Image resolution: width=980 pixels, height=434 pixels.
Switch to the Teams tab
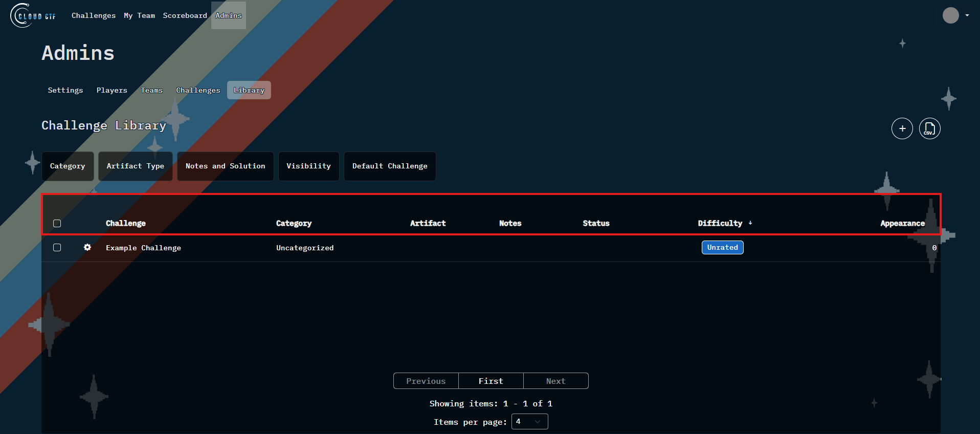[x=151, y=90]
